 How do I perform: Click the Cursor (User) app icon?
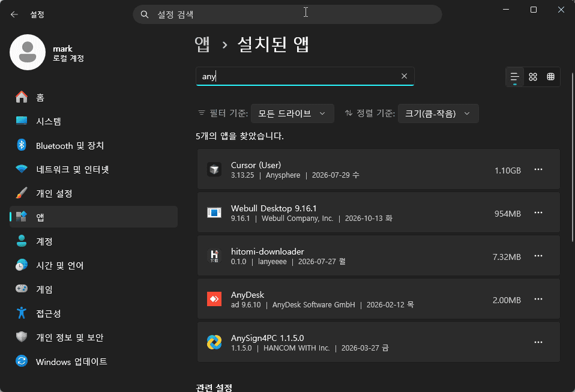click(214, 169)
